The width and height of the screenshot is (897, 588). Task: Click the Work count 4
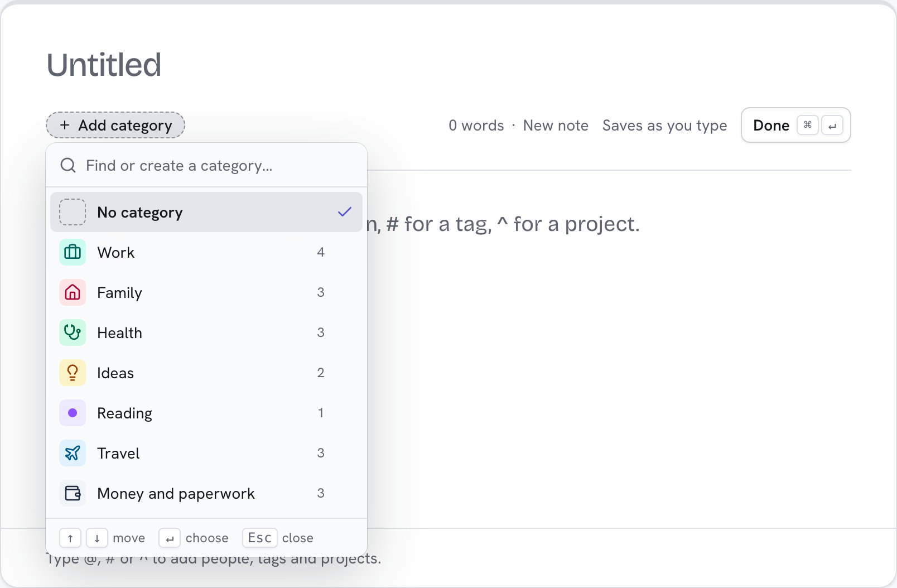click(x=321, y=252)
